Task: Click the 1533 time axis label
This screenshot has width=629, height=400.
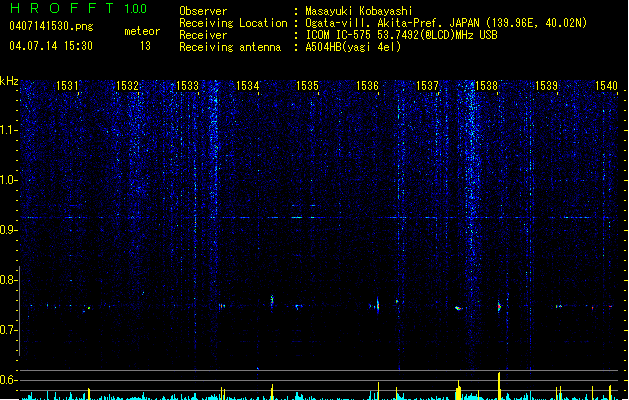Action: pyautogui.click(x=187, y=86)
